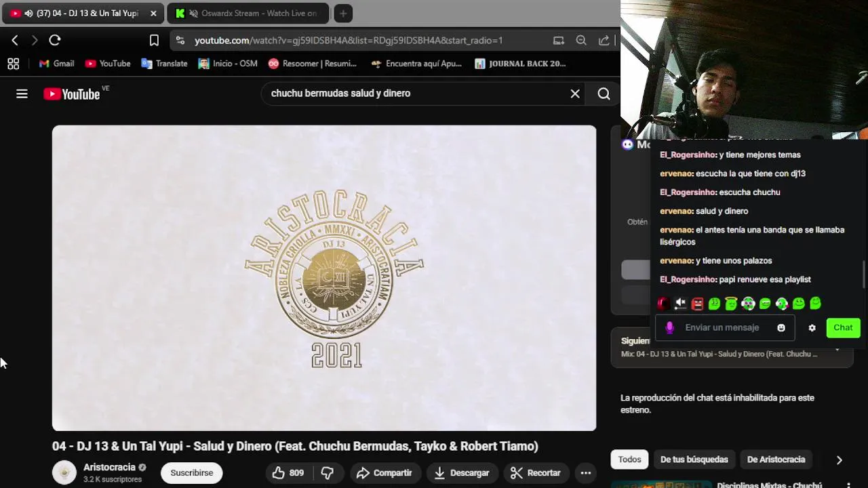Select the De Aristocracia chip

[x=776, y=460]
